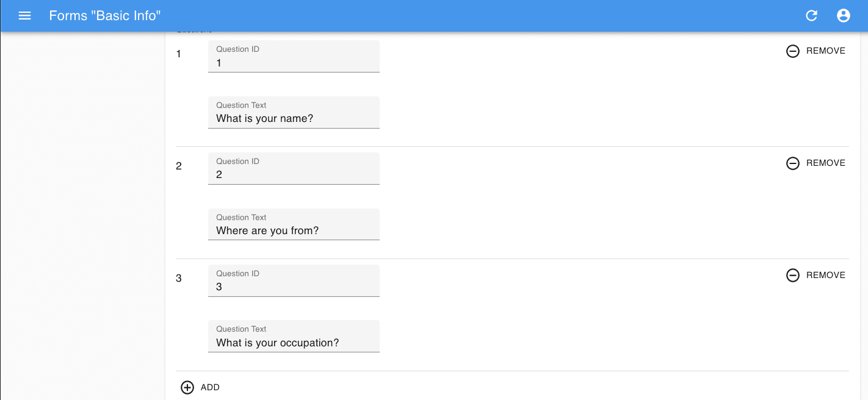The height and width of the screenshot is (400, 868).
Task: Edit the "What is your occupation?" field
Action: coord(294,343)
